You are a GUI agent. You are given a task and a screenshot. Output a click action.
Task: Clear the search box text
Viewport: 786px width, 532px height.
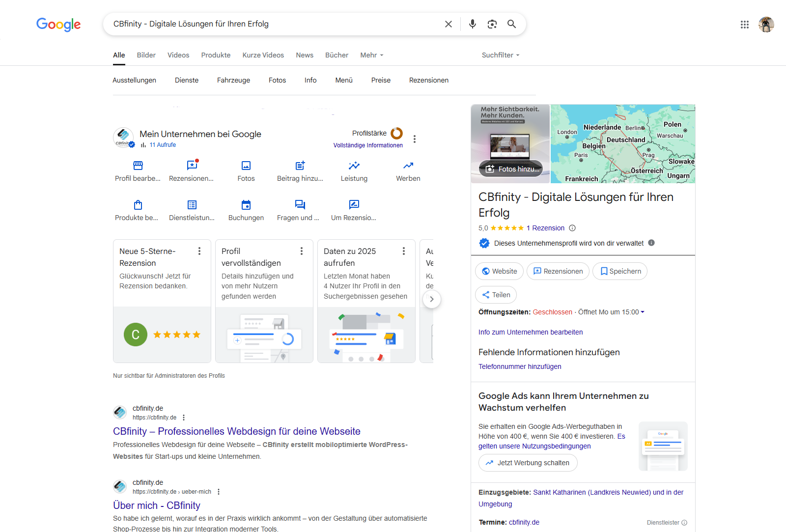(448, 24)
